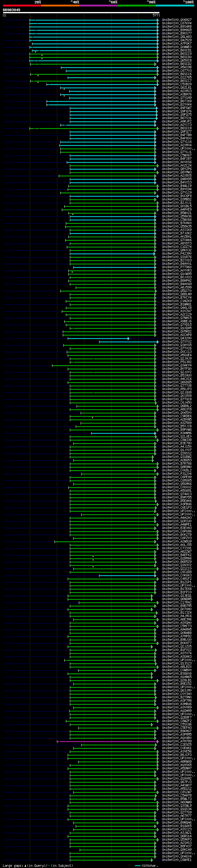Click the red 20% identity legend segment

tap(22, 6)
